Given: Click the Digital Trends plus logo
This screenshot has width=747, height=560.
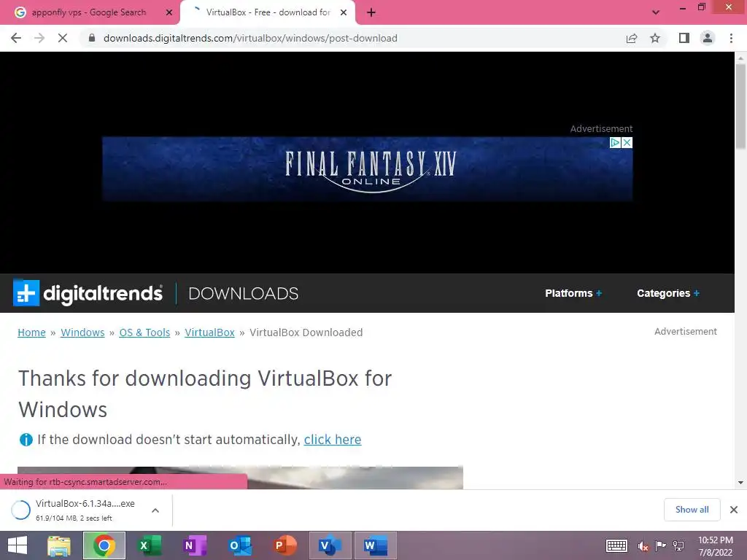Looking at the screenshot, I should point(26,292).
